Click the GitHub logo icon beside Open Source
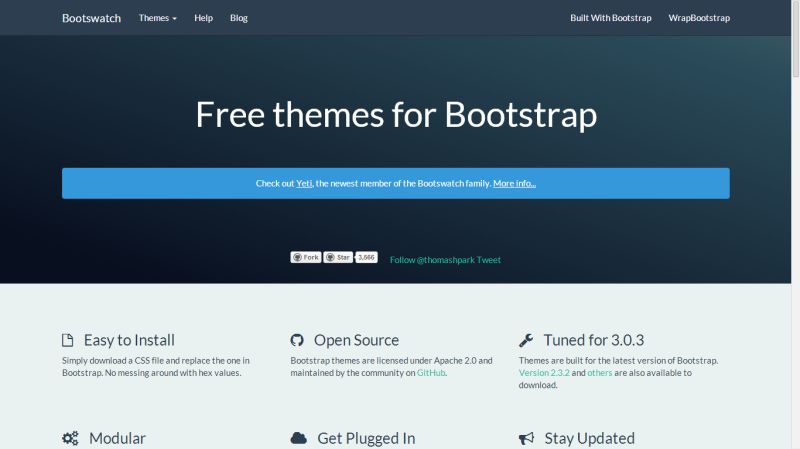800x449 pixels. [297, 340]
